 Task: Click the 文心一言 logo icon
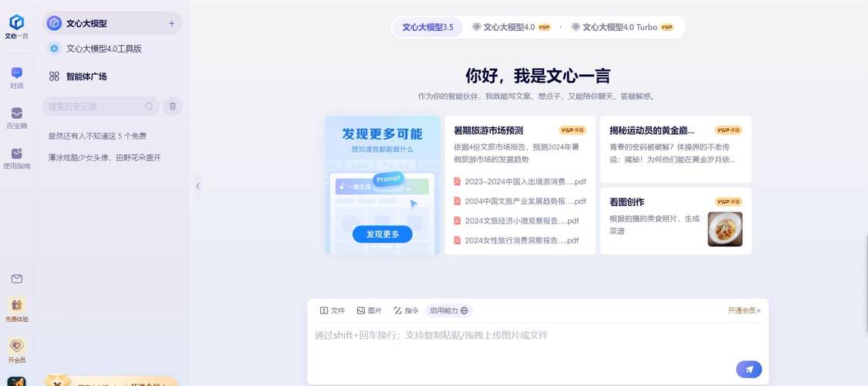click(17, 22)
